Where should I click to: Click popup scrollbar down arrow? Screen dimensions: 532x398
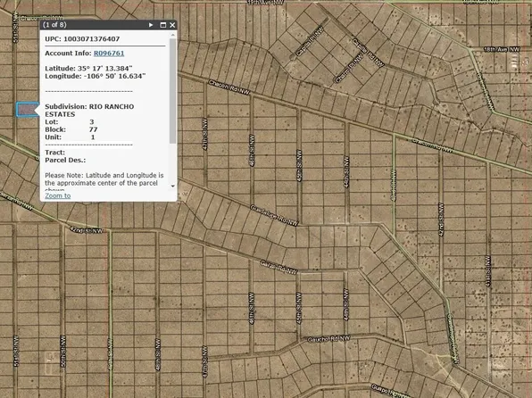coord(172,186)
